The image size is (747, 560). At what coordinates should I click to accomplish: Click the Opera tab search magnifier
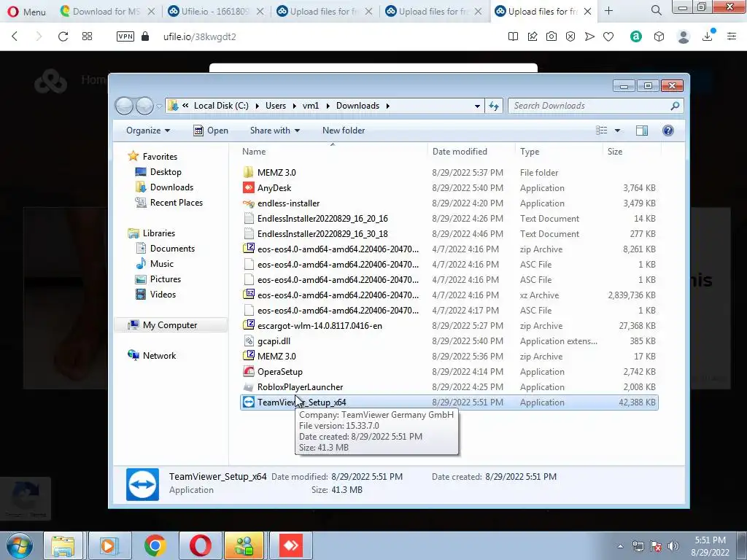click(x=657, y=10)
